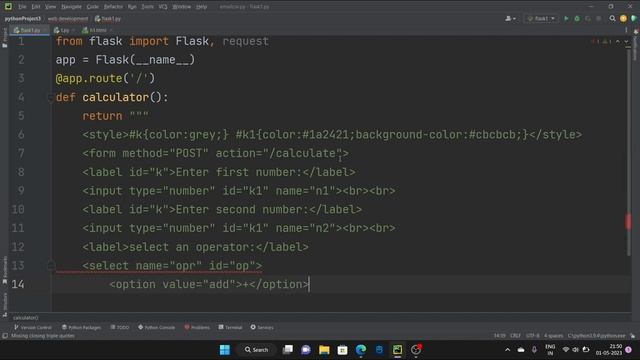Click pythonProject3 in the breadcrumb bar
The height and width of the screenshot is (360, 640).
coord(23,19)
